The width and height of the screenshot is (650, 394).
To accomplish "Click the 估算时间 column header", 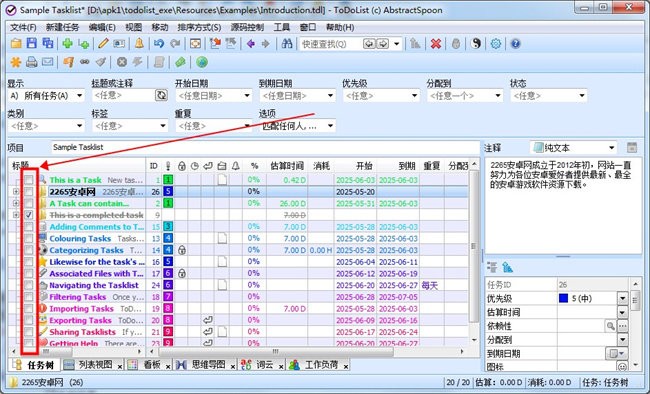I will point(287,166).
